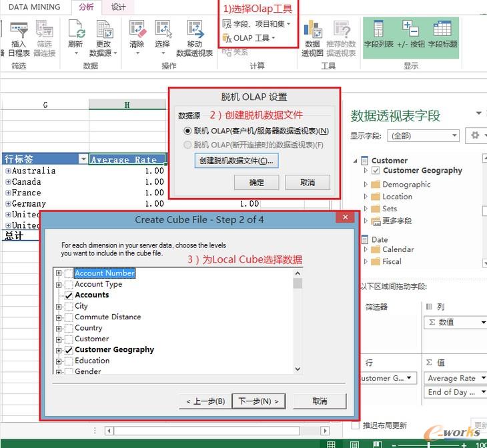Select the 联机 OLAP radio button
Screen dimensions: 487x448
[188, 131]
